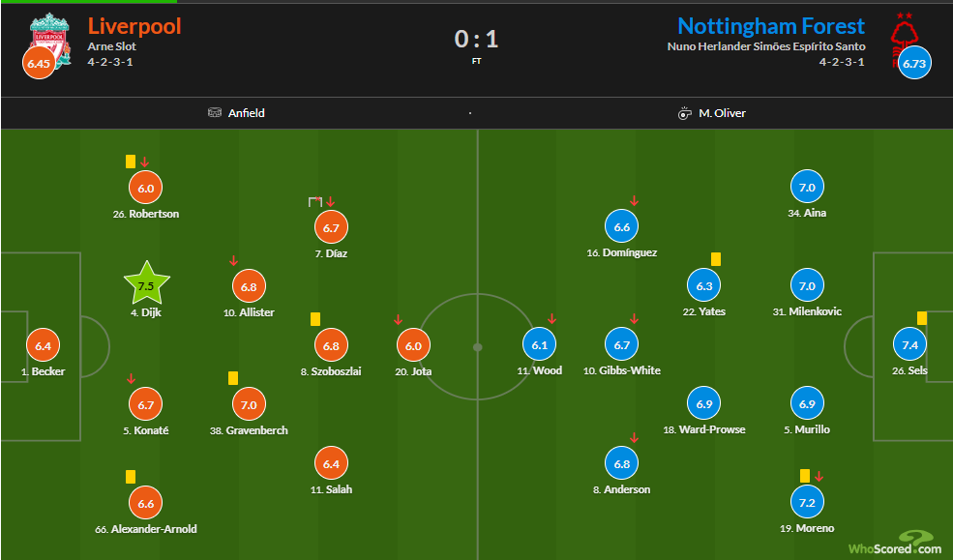
Task: Select Dijk's green star rating badge
Action: (x=146, y=284)
